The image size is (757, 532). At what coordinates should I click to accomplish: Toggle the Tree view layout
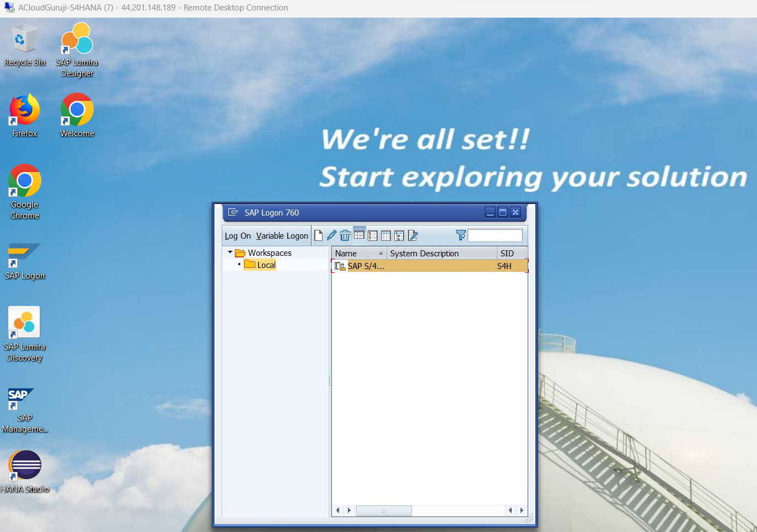399,236
